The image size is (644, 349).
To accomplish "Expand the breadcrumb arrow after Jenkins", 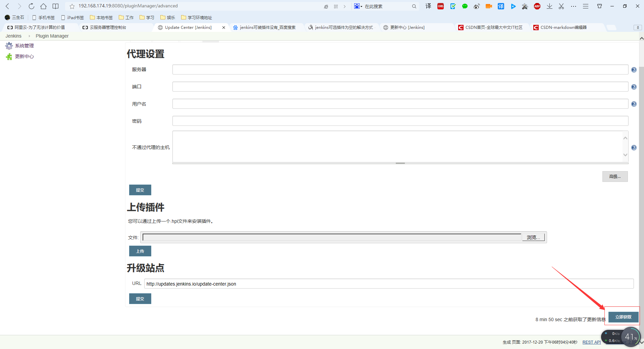I will (29, 36).
